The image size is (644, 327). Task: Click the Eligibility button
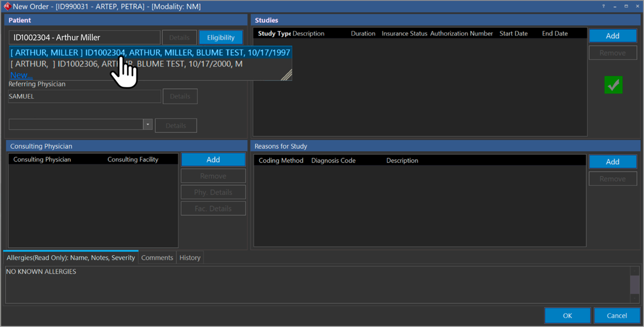[221, 37]
